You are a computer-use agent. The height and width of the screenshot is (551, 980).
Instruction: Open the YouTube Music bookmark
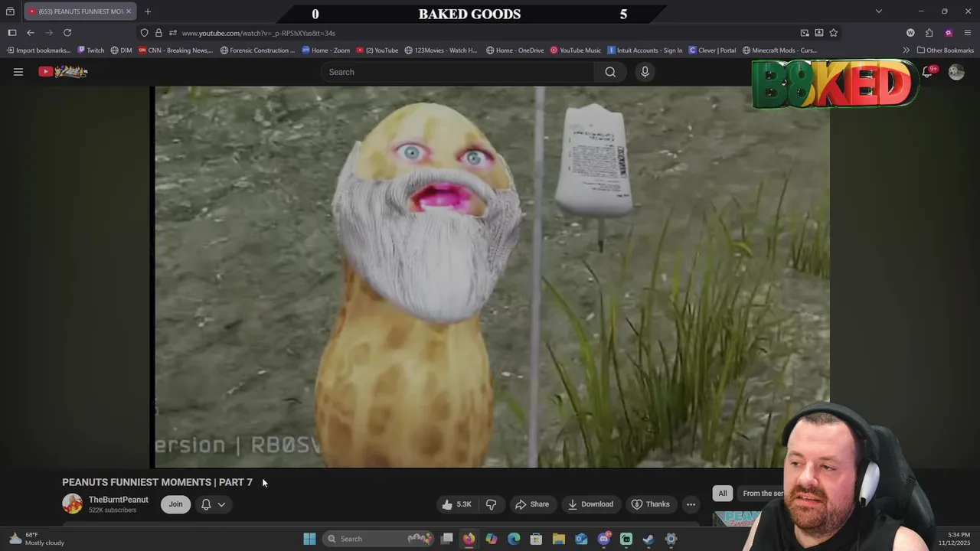576,51
